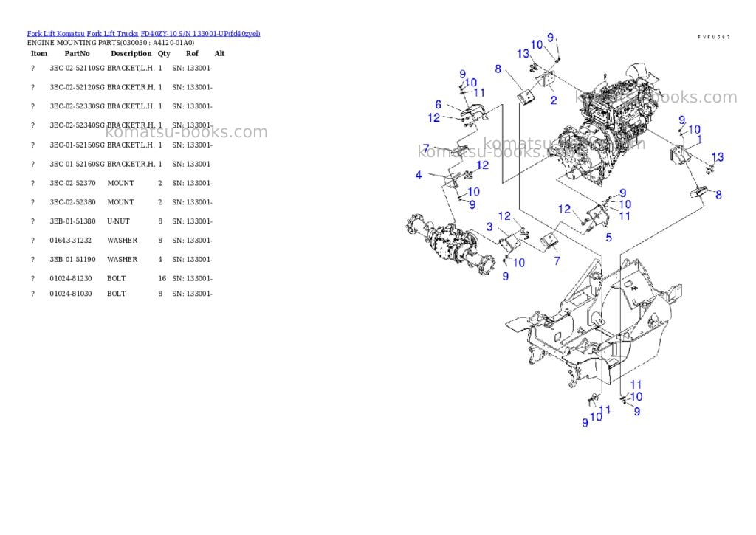This screenshot has width=756, height=535.
Task: Select part number 3EC-02-52370
Action: tap(72, 183)
